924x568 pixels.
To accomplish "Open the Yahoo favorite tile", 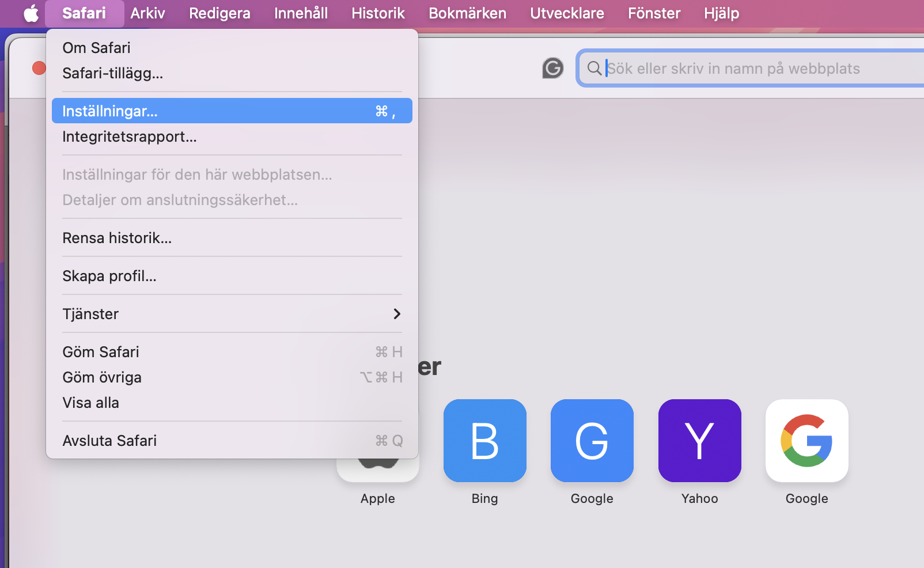I will click(700, 441).
